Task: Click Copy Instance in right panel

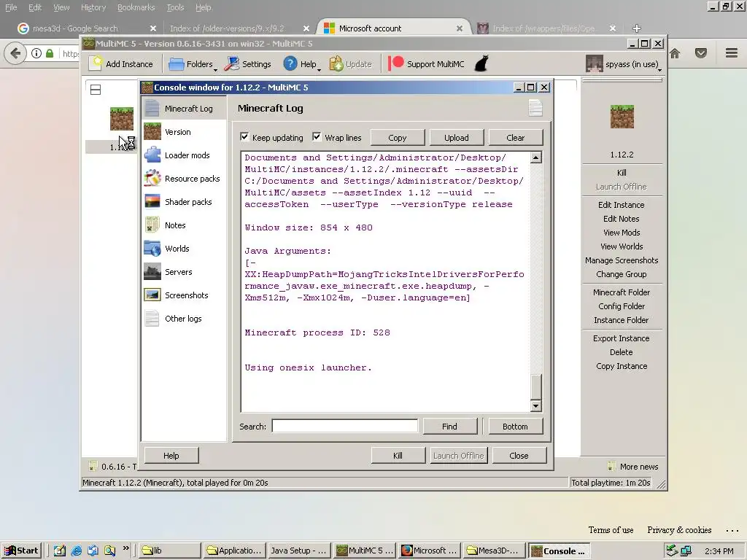Action: [x=622, y=366]
